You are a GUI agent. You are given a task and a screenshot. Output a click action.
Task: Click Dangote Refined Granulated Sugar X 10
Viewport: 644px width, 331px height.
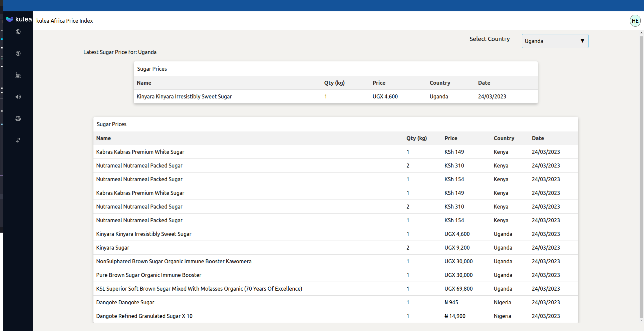point(144,316)
